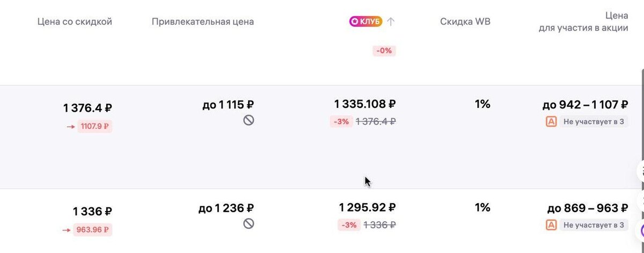Click the red 1107.9 ₽ price badge

pos(95,127)
